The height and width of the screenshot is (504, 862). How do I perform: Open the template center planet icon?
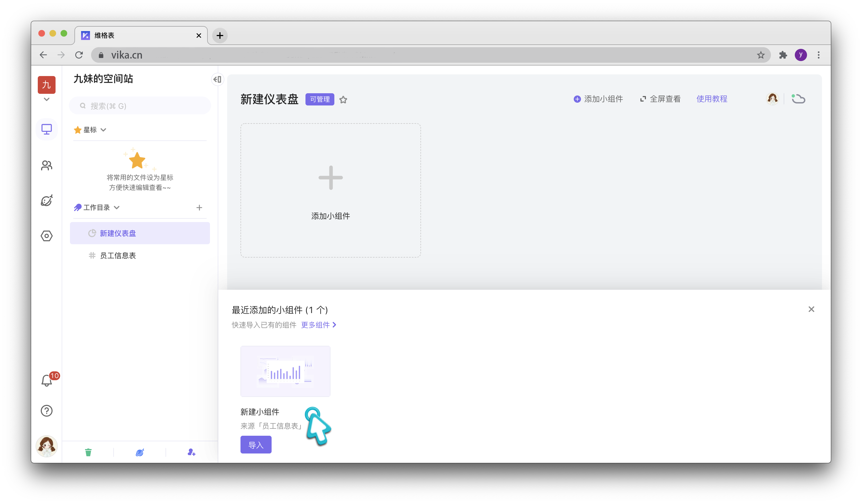pos(47,201)
